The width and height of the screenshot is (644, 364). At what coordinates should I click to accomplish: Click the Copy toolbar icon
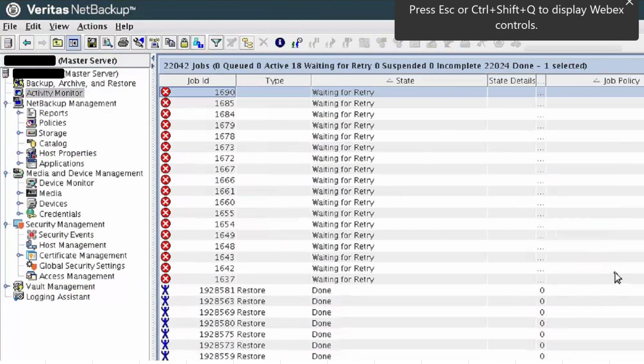point(170,43)
